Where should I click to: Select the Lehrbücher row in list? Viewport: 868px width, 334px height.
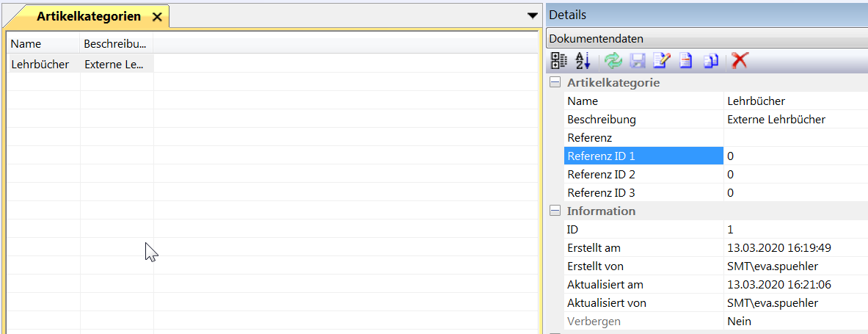(x=40, y=65)
